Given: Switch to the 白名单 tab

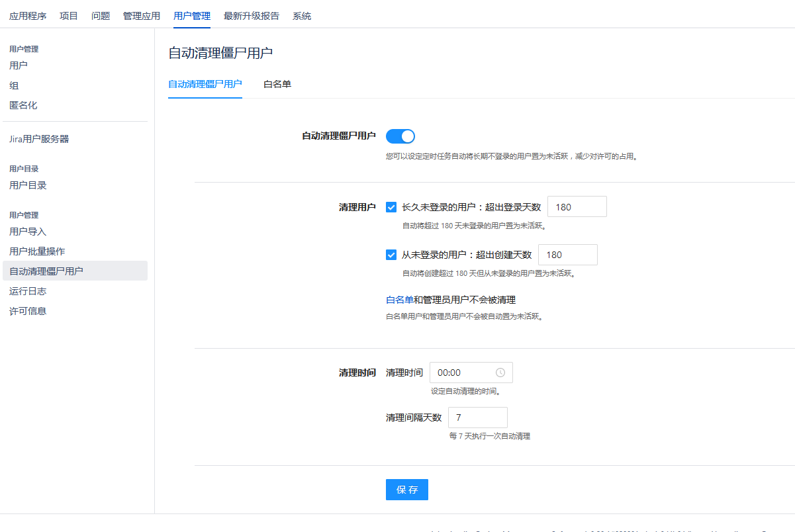Looking at the screenshot, I should (x=277, y=84).
